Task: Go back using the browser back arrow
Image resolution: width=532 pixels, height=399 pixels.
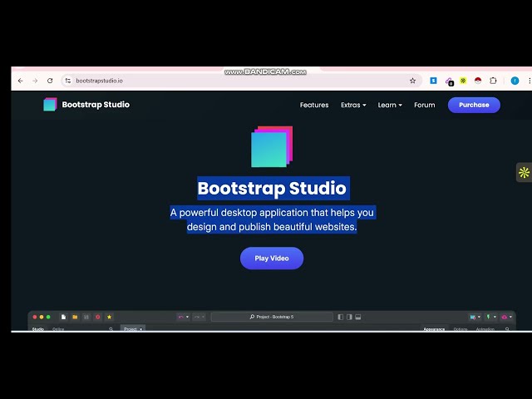Action: point(20,81)
